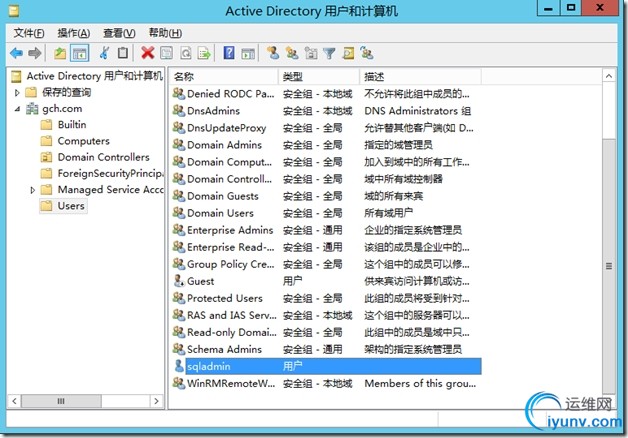Open the 操作(A) menu

pos(74,33)
